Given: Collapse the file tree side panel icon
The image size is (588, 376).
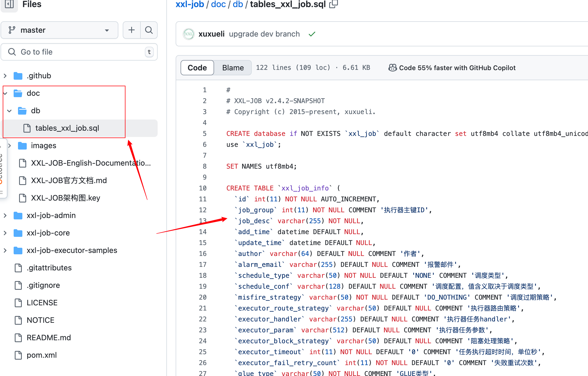Looking at the screenshot, I should [9, 4].
